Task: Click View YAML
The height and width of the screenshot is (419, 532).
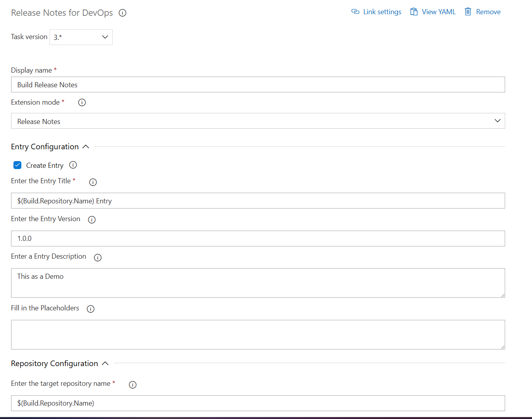Action: (433, 11)
